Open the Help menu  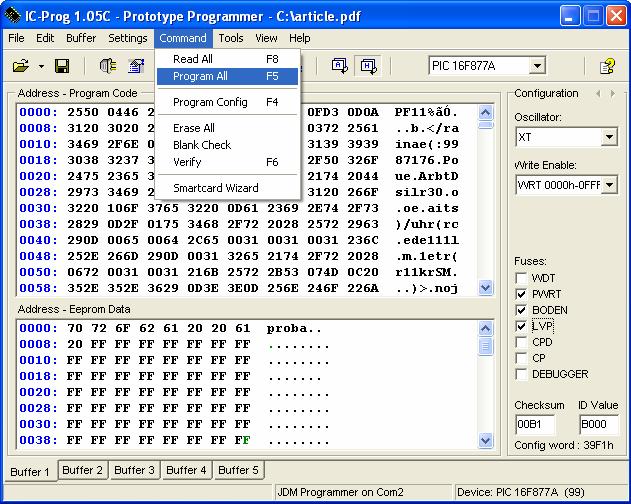click(299, 38)
